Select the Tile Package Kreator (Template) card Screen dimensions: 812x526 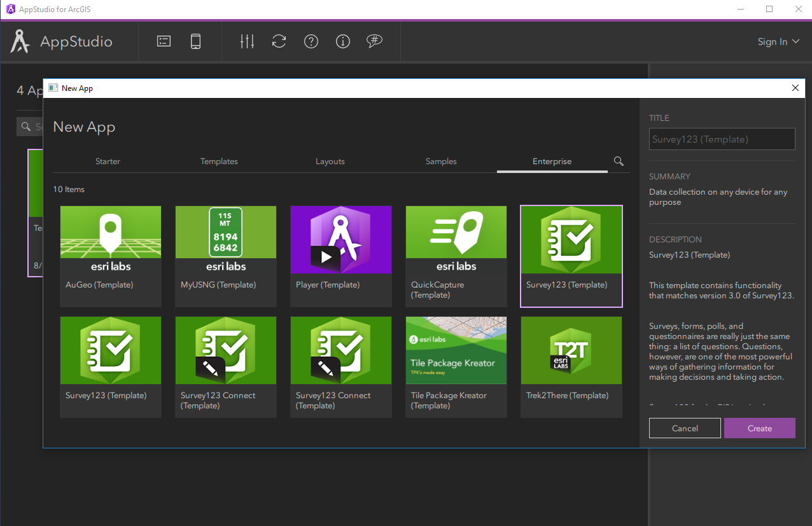[x=456, y=367]
